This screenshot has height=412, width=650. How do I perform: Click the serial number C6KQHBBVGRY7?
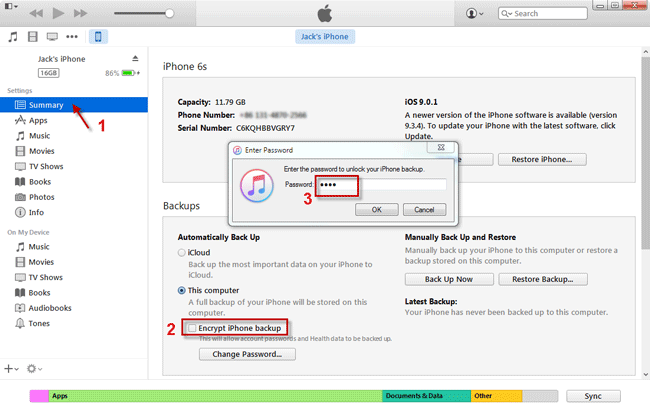[x=265, y=128]
